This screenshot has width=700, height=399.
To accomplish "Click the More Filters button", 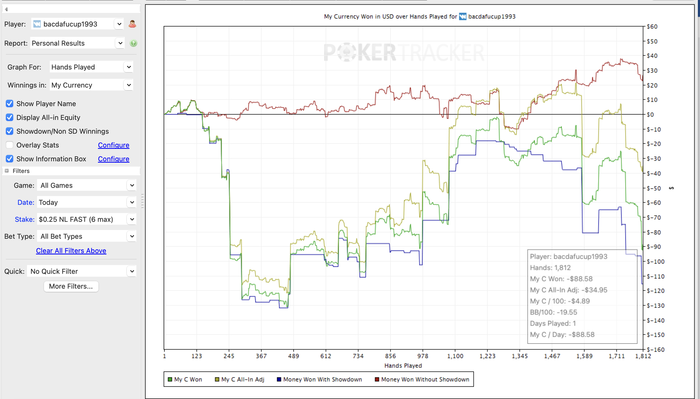I will [71, 286].
